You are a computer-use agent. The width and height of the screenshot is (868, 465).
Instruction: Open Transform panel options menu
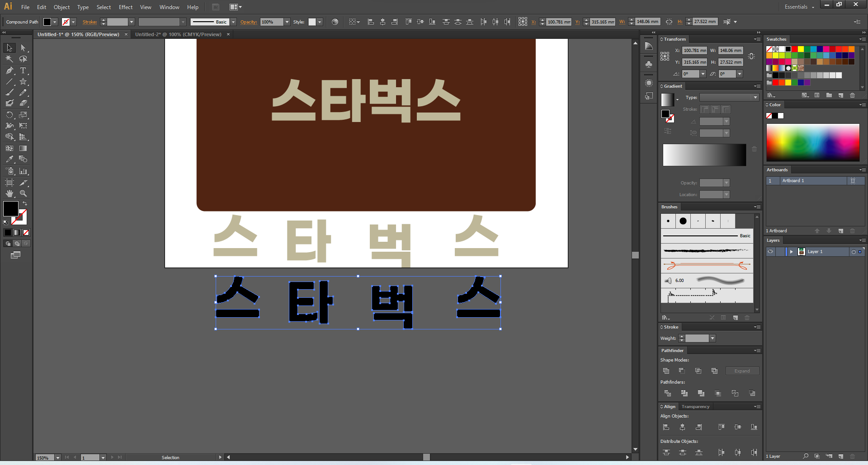click(x=757, y=39)
